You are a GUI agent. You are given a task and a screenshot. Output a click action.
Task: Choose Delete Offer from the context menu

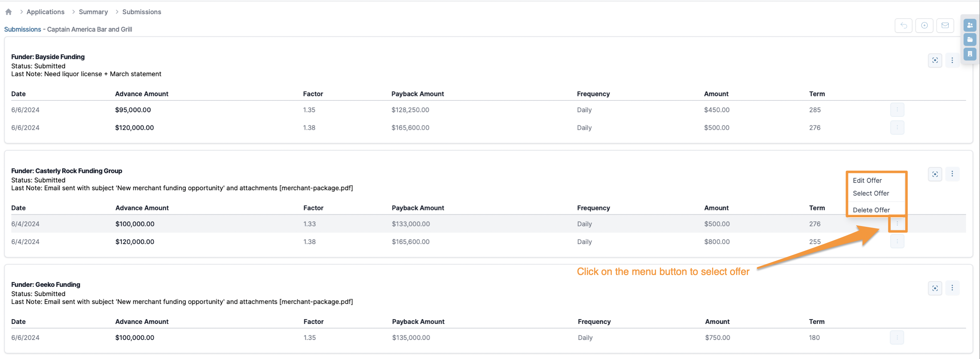[x=871, y=210]
